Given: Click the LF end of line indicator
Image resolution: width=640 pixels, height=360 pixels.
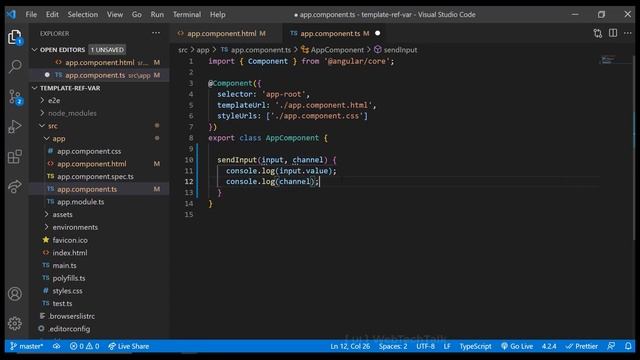Looking at the screenshot, I should tap(447, 346).
